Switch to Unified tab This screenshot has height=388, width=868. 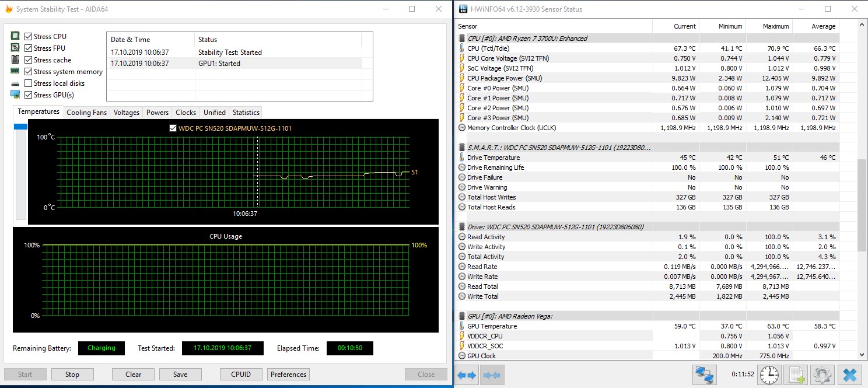click(215, 113)
